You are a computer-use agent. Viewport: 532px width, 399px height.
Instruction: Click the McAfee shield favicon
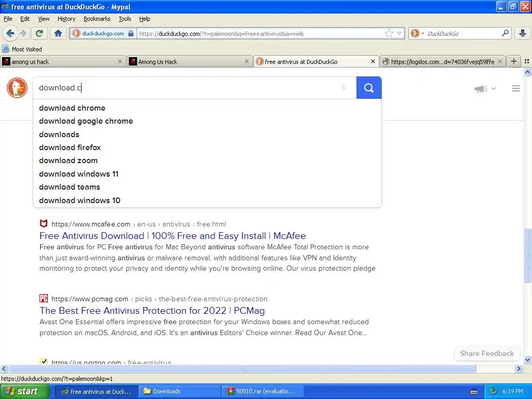(x=44, y=223)
